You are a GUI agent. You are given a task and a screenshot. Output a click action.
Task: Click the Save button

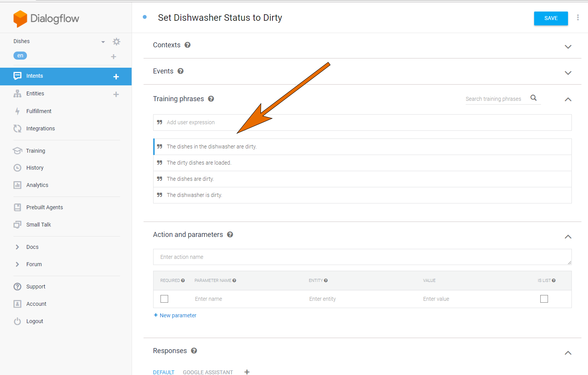[x=551, y=18]
